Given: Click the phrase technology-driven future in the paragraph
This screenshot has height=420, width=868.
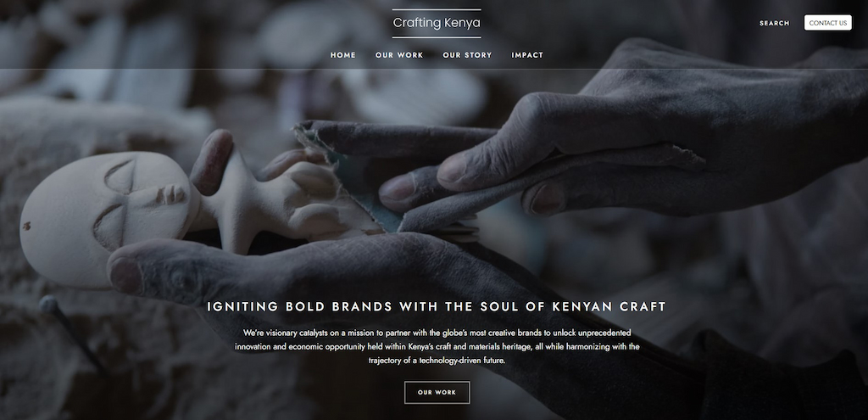Looking at the screenshot, I should [463, 360].
